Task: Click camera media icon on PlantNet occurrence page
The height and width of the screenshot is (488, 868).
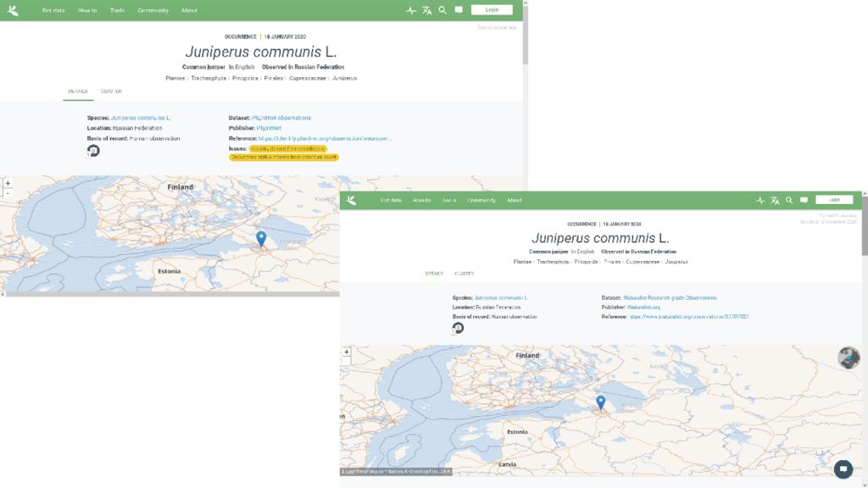Action: pos(93,151)
